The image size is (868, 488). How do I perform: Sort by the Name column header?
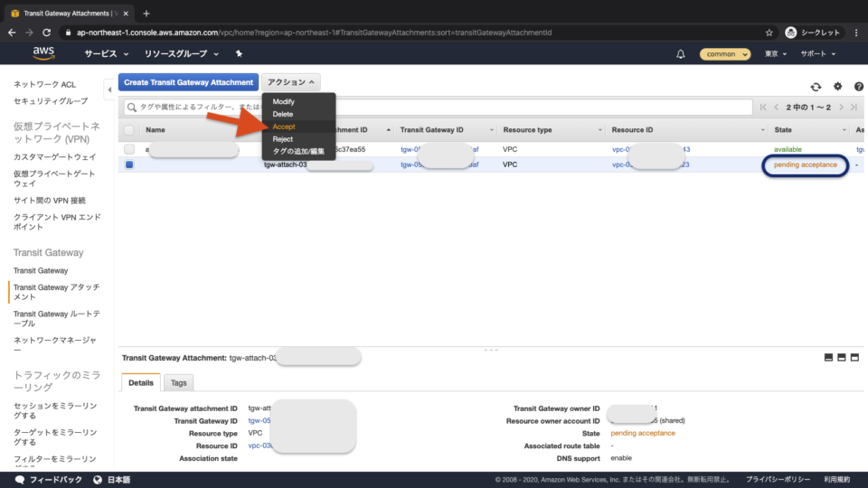pyautogui.click(x=155, y=130)
